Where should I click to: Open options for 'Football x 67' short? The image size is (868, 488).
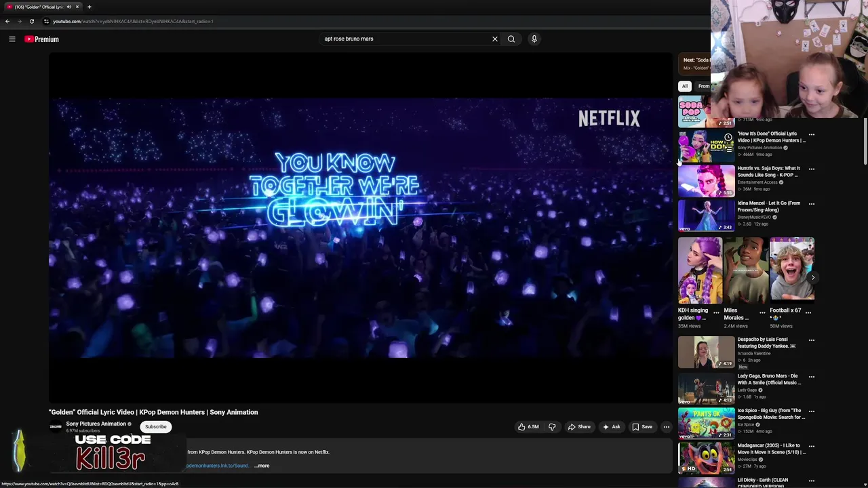point(808,312)
